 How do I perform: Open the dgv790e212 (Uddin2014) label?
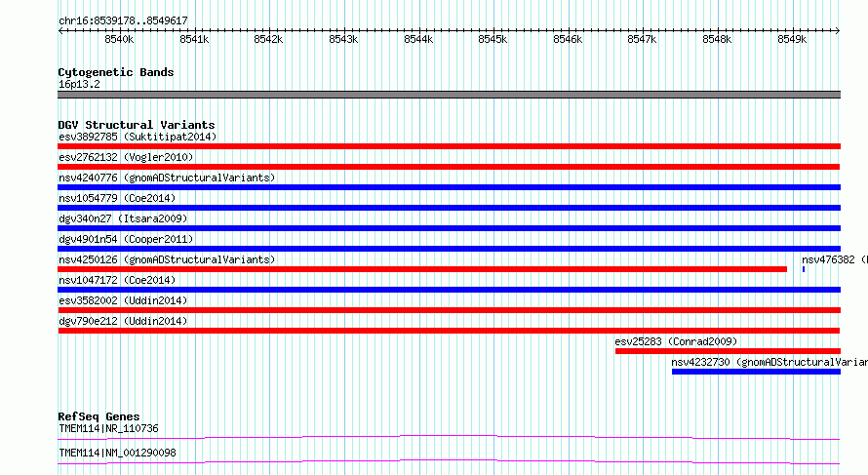pos(123,321)
